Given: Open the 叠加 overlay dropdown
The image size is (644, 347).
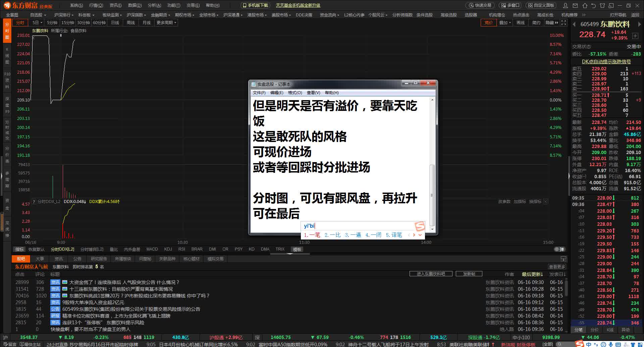Looking at the screenshot, I should point(504,23).
